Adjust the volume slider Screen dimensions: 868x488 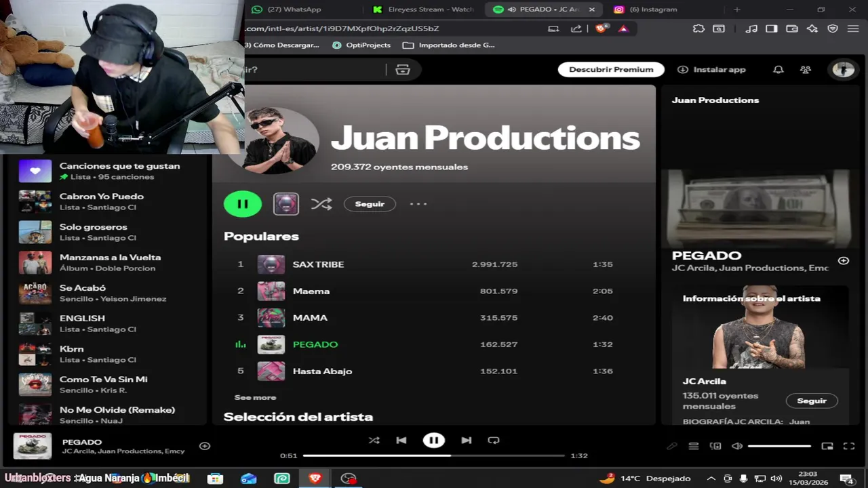tap(779, 446)
